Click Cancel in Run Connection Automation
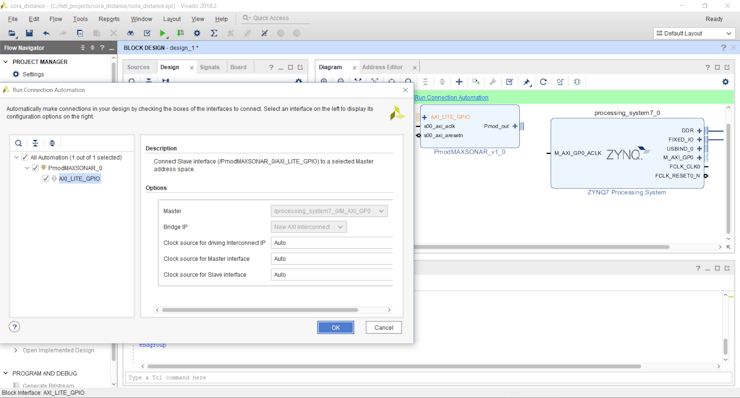Viewport: 740px width, 398px height. pos(384,328)
